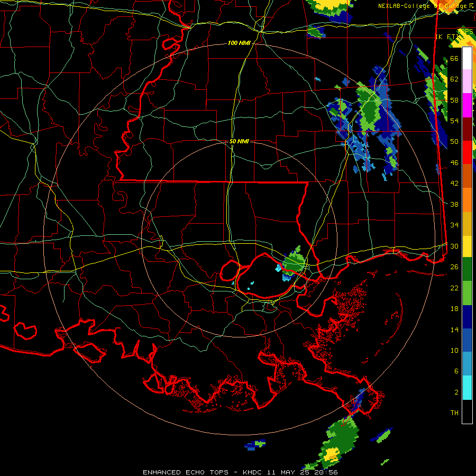Select the magenta swatch on the echo tops scale
Viewport: 476px width, 476px height.
point(467,105)
